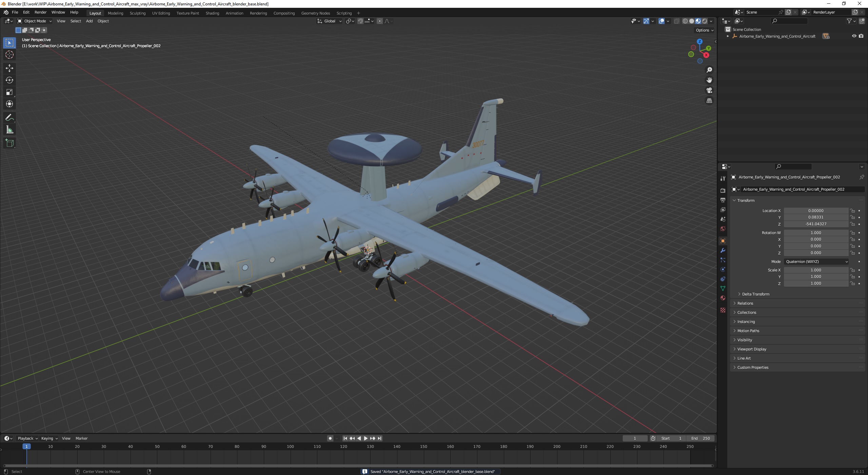Toggle Show Overlays button
This screenshot has width=868, height=475.
click(x=662, y=21)
